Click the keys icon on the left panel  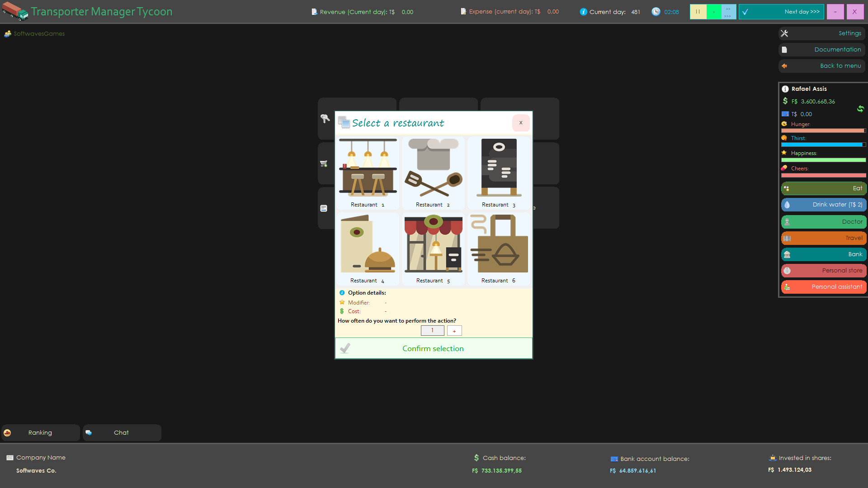325,118
